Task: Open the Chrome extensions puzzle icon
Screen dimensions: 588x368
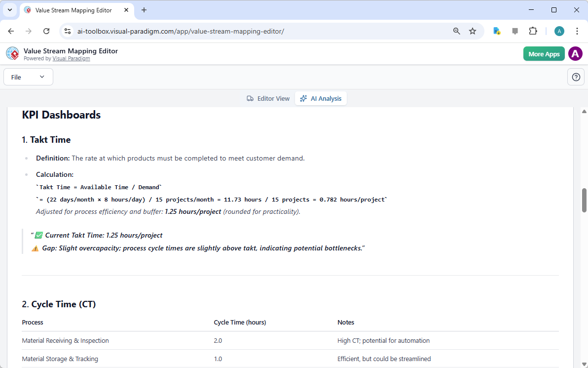Action: [x=533, y=31]
